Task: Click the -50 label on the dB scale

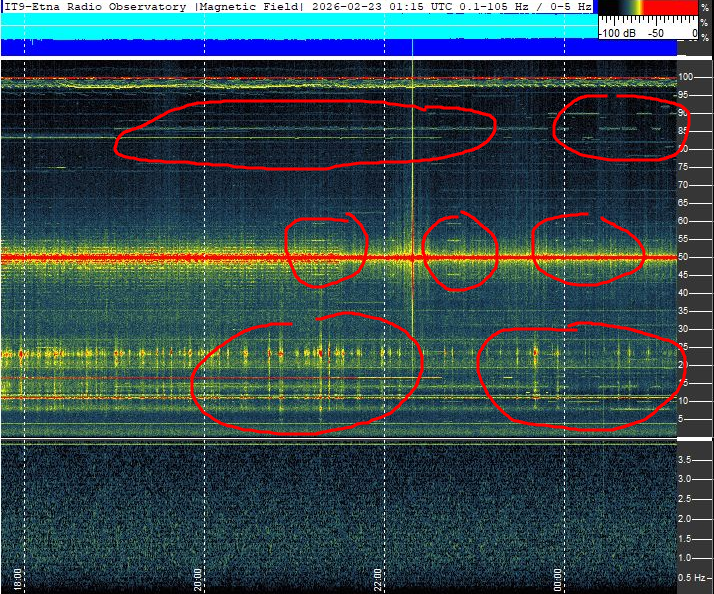Action: [x=656, y=33]
